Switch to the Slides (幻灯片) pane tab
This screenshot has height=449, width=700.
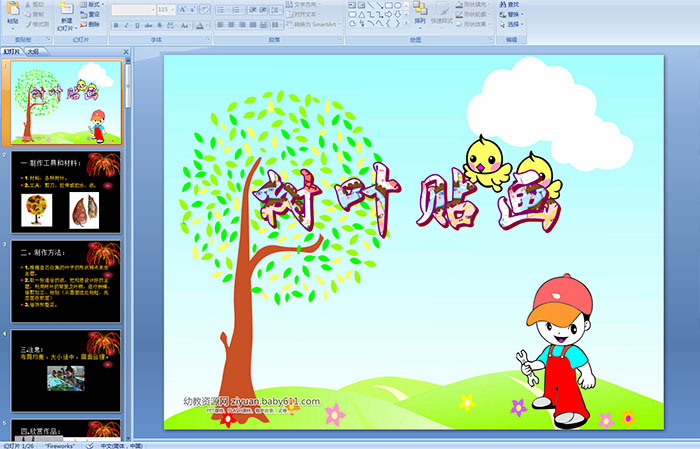[x=12, y=52]
